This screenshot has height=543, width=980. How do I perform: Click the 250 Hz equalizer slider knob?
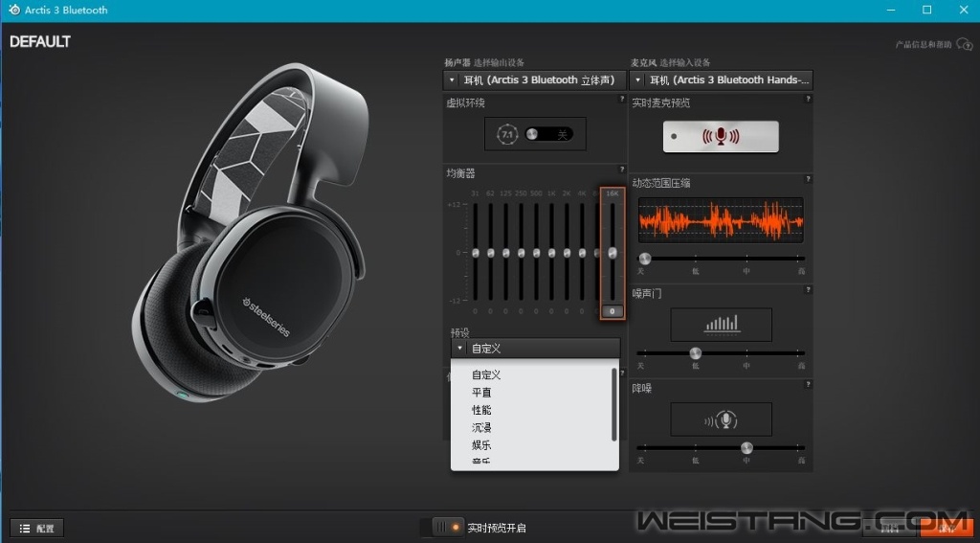click(x=522, y=253)
